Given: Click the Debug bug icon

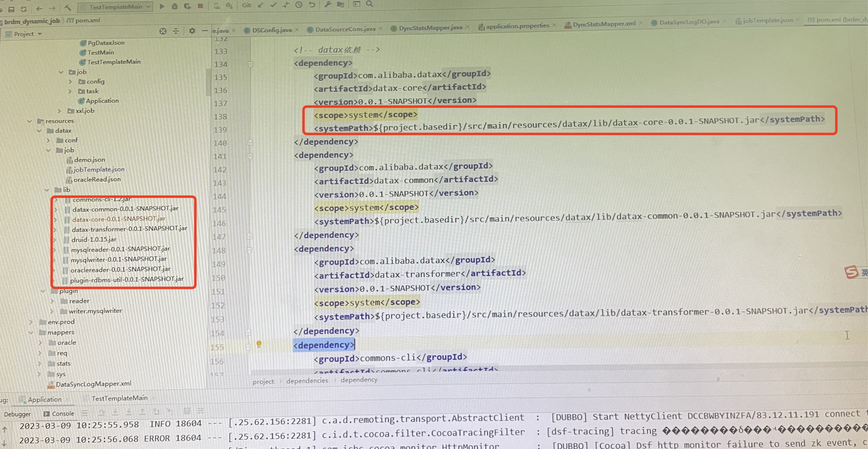Looking at the screenshot, I should point(175,6).
